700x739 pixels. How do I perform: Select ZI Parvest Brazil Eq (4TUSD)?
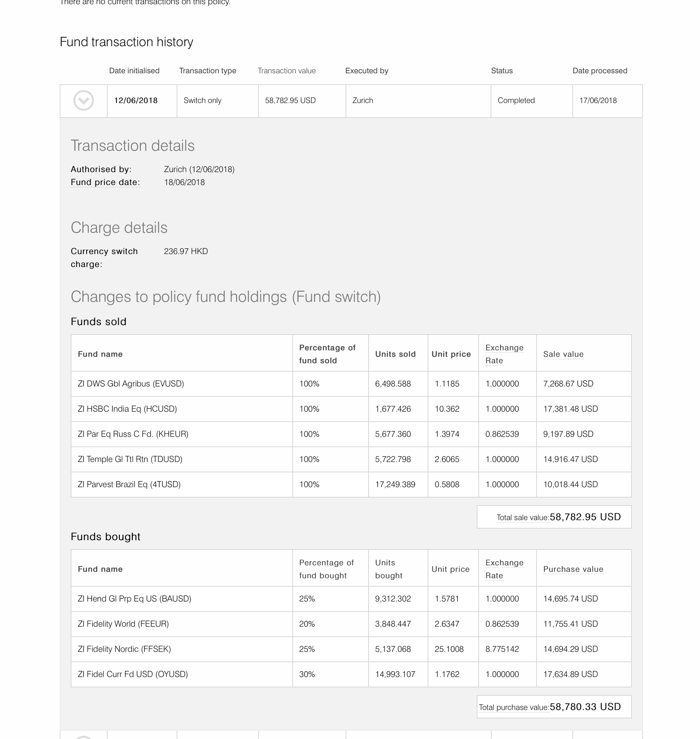click(x=129, y=484)
